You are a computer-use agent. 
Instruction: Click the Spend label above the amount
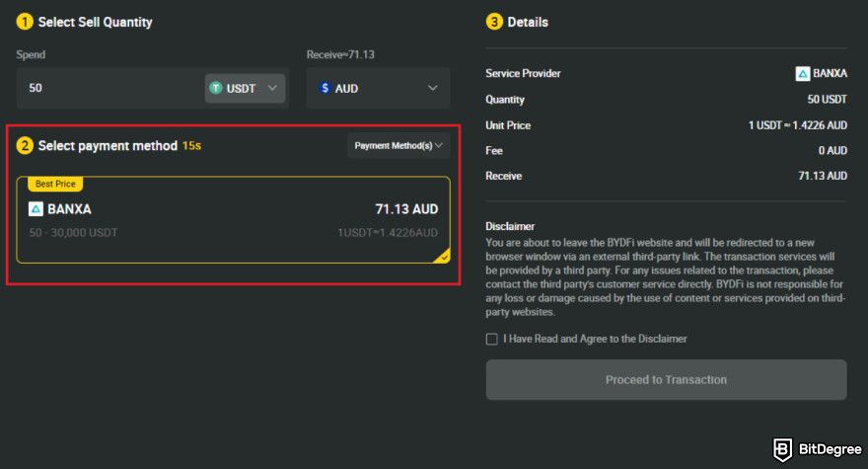coord(31,55)
